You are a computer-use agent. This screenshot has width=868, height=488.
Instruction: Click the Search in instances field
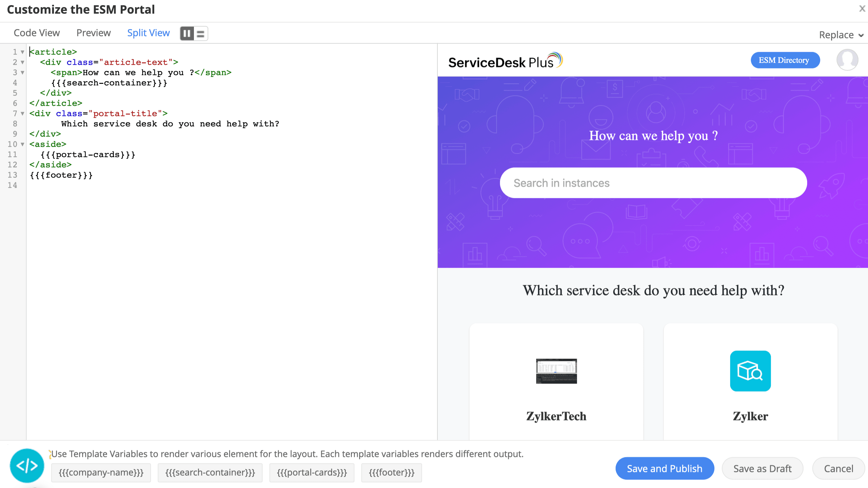point(653,183)
